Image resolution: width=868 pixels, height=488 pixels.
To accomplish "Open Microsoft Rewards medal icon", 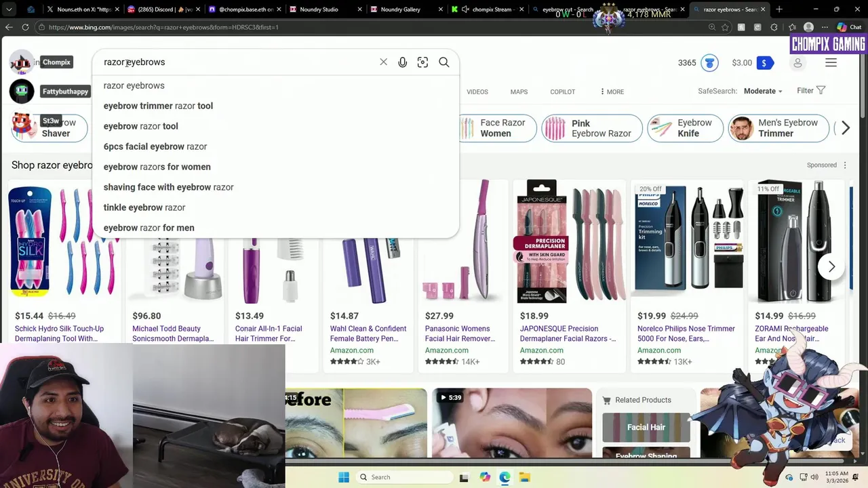I will pyautogui.click(x=709, y=63).
